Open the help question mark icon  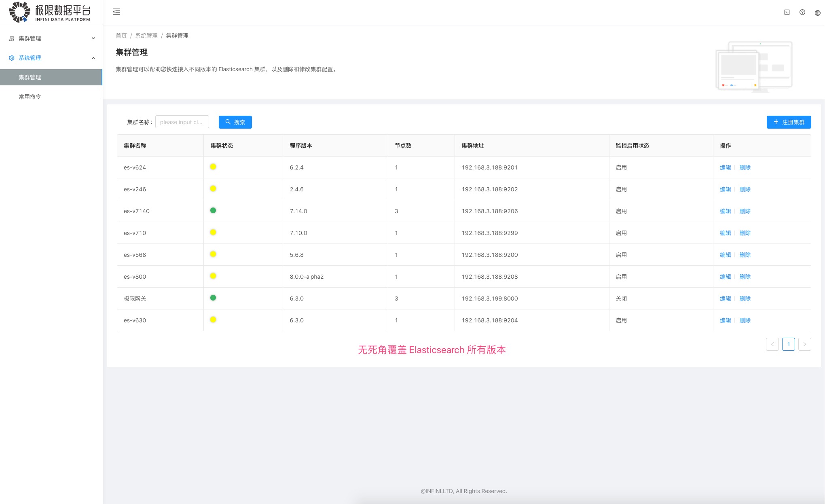click(x=802, y=12)
